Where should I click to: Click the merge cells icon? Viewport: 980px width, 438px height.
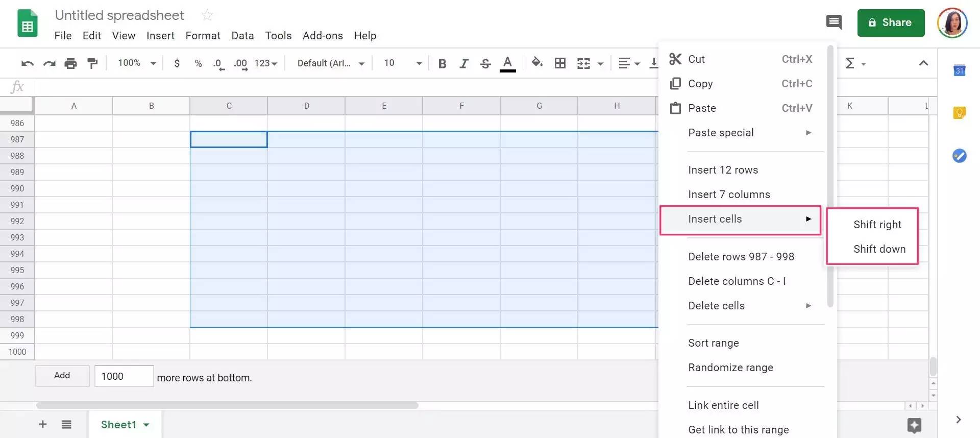pos(583,63)
